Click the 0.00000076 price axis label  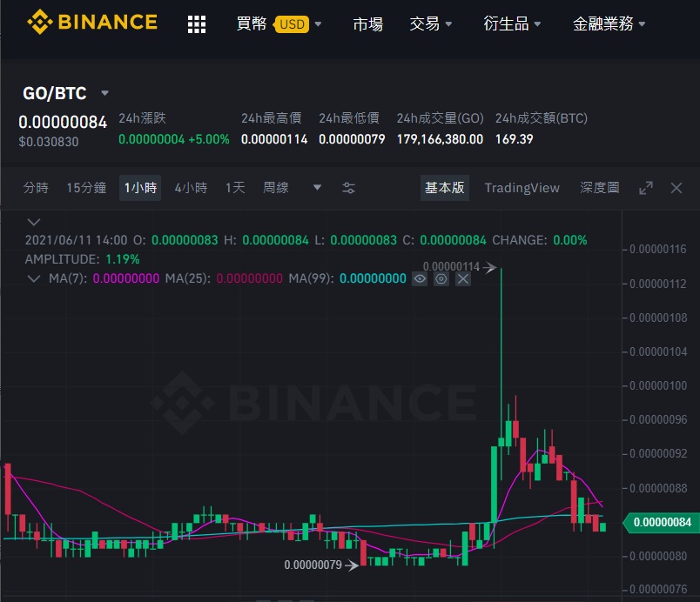tap(658, 589)
